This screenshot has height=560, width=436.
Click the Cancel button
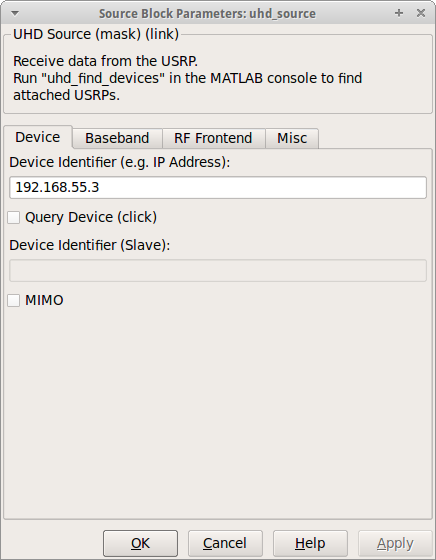(x=225, y=543)
